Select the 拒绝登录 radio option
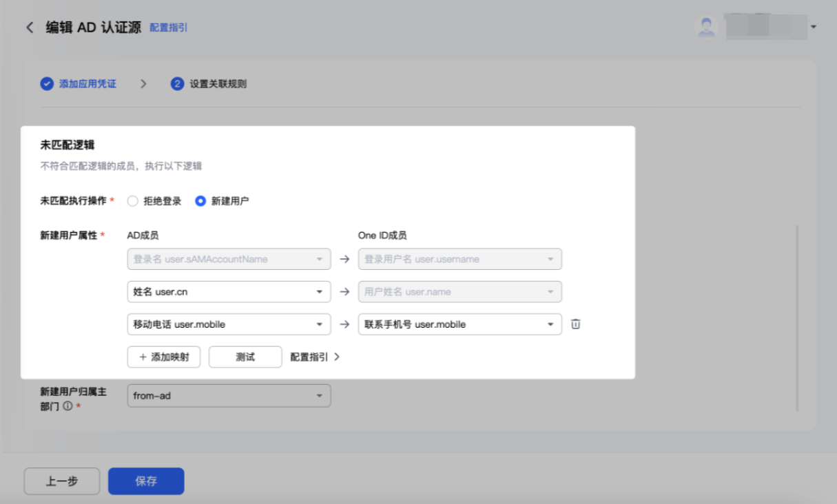 [133, 201]
